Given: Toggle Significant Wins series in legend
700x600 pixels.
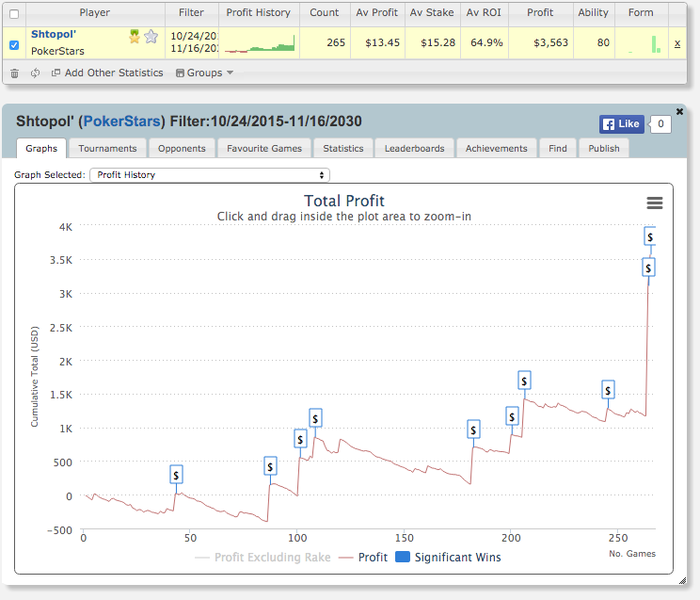Looking at the screenshot, I should (448, 557).
